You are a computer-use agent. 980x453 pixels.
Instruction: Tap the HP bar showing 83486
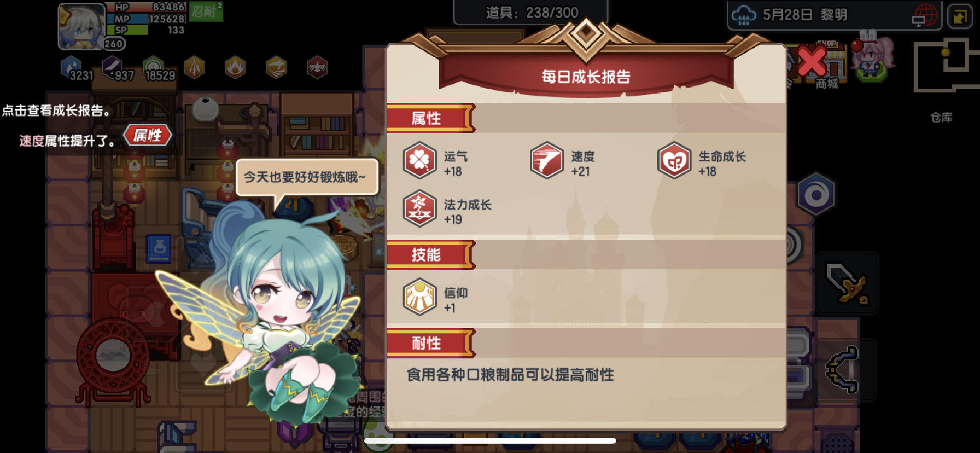(147, 7)
